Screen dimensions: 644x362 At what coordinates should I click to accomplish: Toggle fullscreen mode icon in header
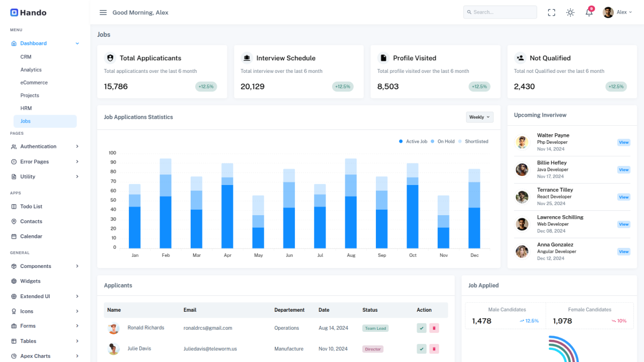point(551,12)
